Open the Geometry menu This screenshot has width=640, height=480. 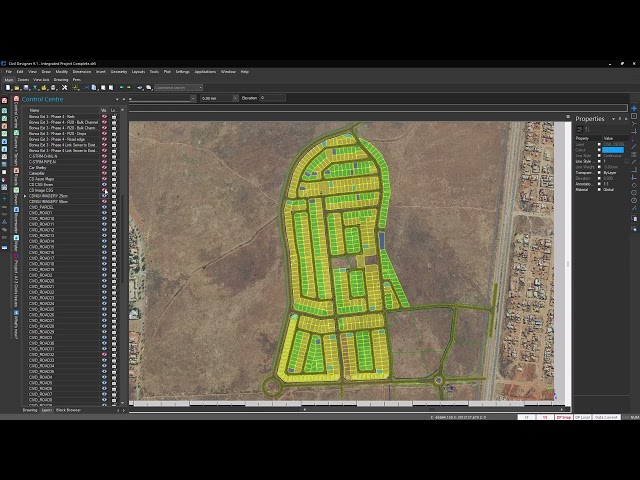(x=119, y=72)
